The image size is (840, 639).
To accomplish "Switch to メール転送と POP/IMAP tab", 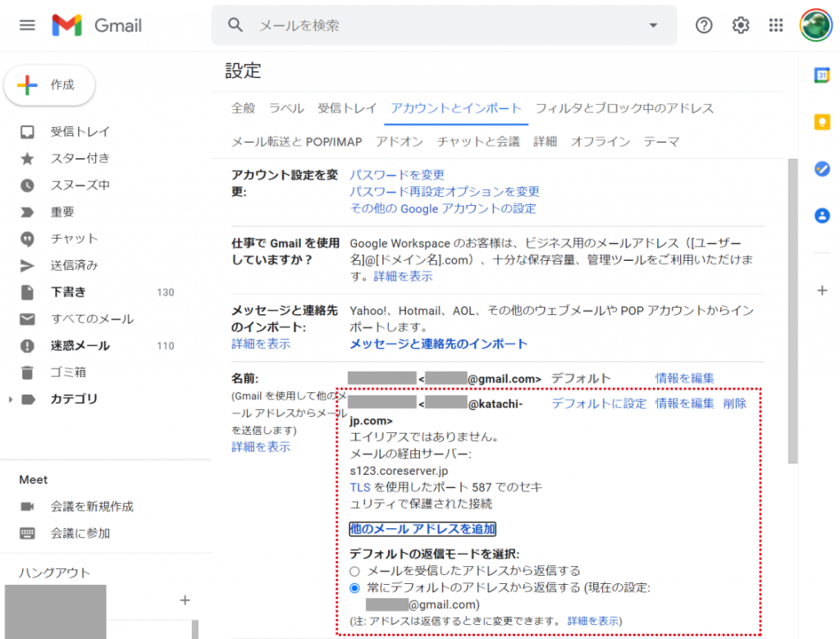I will 297,142.
